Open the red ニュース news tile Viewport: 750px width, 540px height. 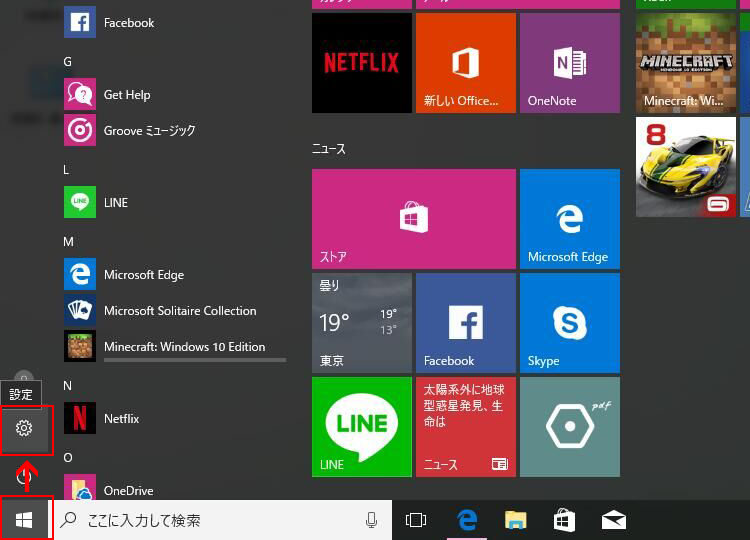pyautogui.click(x=466, y=427)
